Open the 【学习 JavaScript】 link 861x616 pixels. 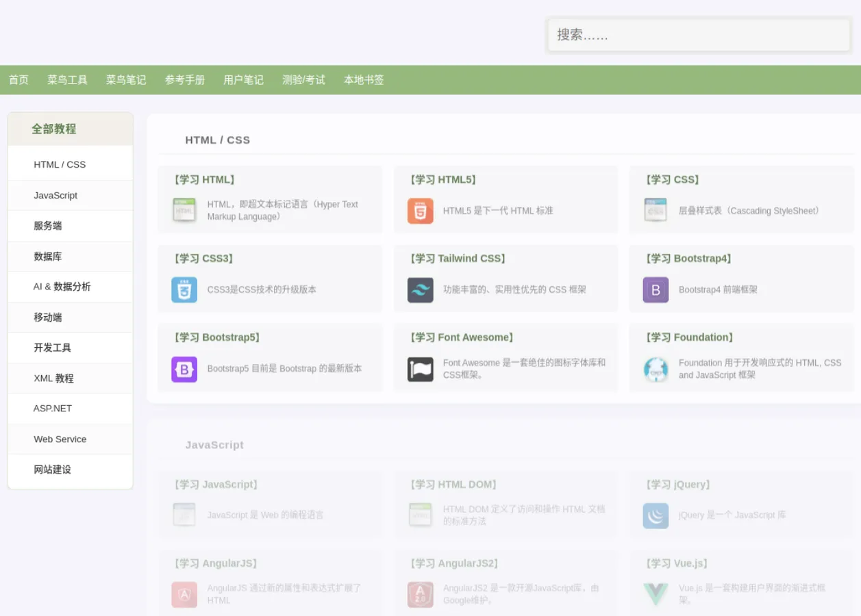click(x=216, y=485)
